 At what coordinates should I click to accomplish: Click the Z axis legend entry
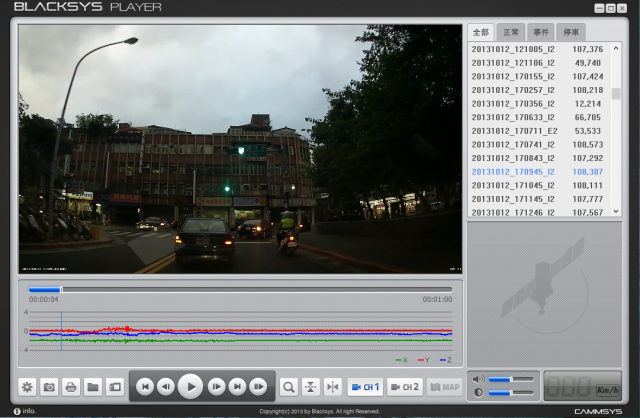445,360
